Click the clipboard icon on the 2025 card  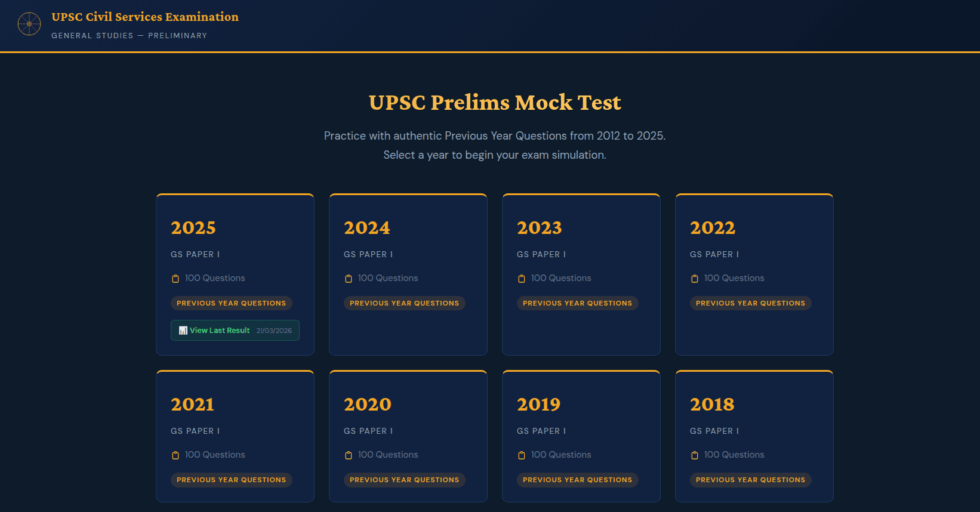click(175, 277)
